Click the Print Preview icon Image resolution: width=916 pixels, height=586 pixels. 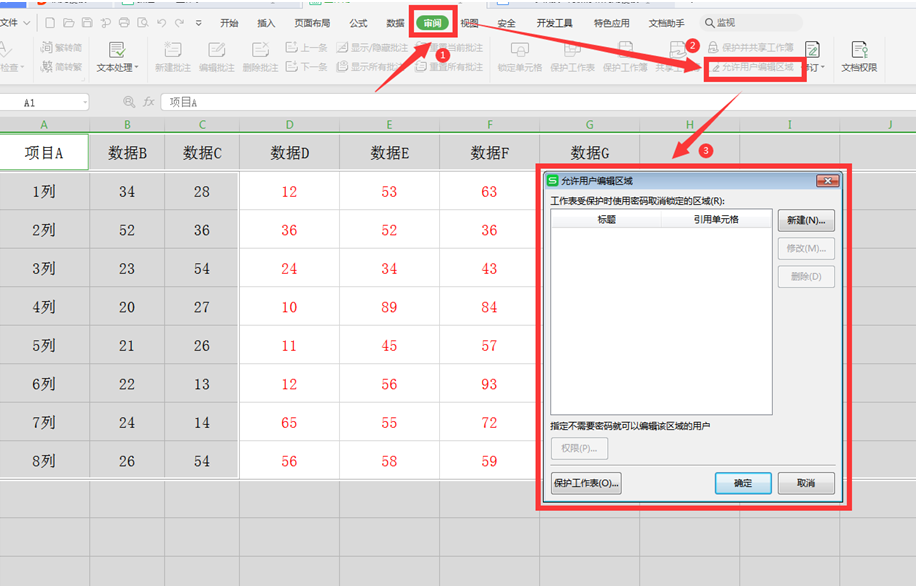pos(143,23)
